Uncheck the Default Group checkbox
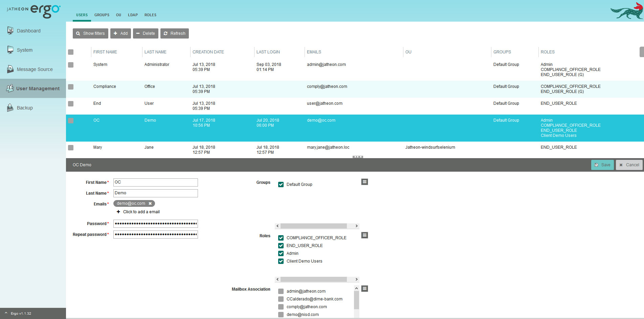644x319 pixels. point(281,185)
